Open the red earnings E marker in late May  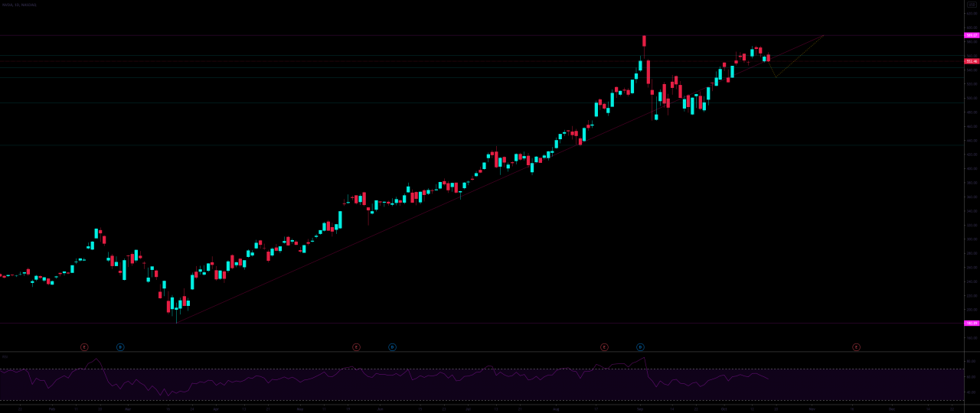coord(356,347)
